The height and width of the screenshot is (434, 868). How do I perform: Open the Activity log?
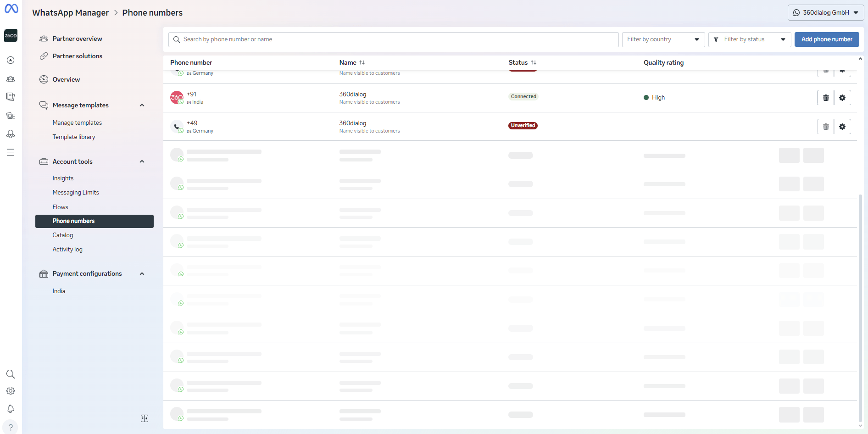tap(67, 249)
